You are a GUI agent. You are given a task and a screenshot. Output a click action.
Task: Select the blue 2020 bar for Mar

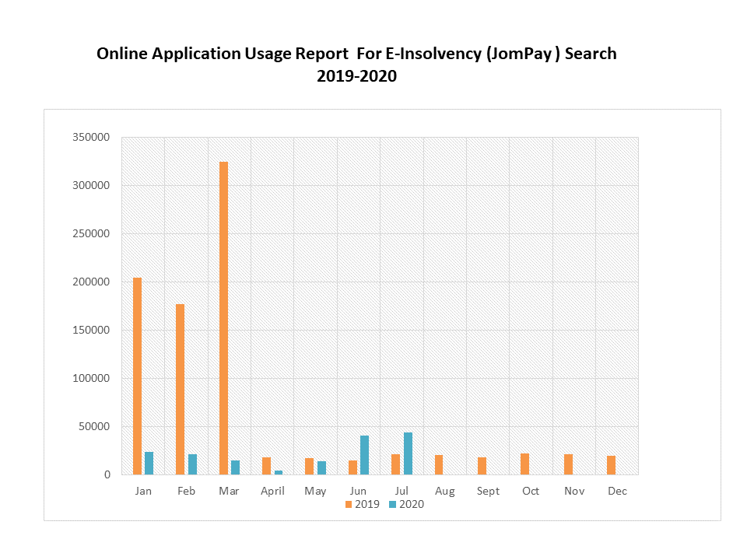(x=235, y=467)
